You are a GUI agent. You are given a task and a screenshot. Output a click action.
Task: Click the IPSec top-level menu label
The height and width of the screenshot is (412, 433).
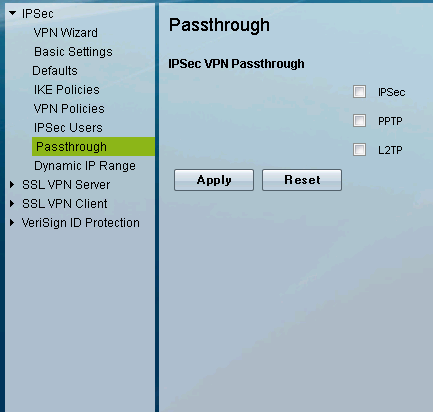pos(38,14)
